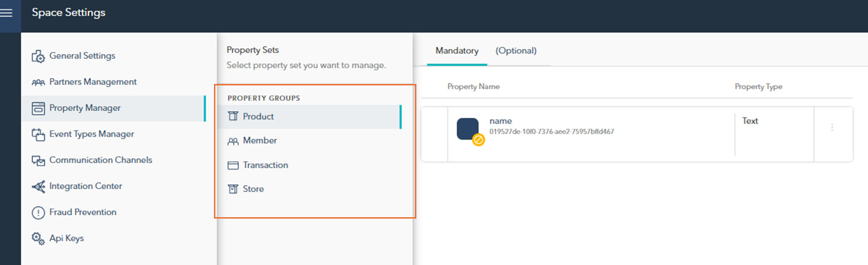868x265 pixels.
Task: Click the General Settings gear icon
Action: (38, 56)
